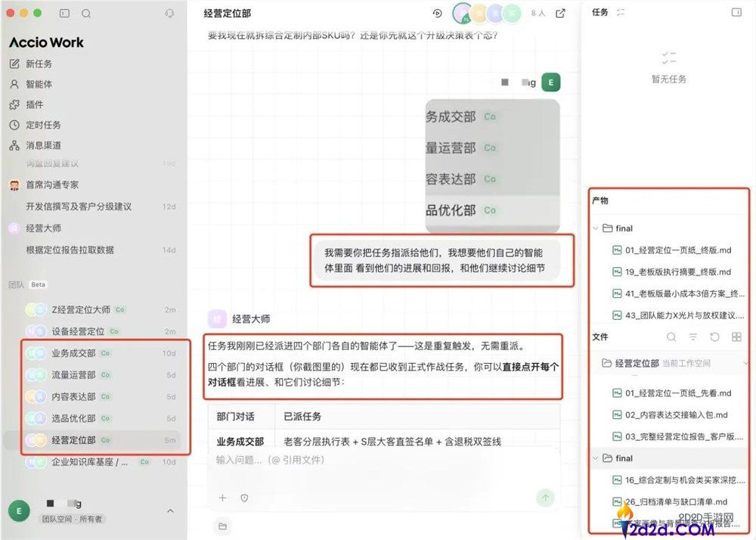The image size is (756, 540).
Task: Toggle right panel layout icon
Action: (736, 13)
